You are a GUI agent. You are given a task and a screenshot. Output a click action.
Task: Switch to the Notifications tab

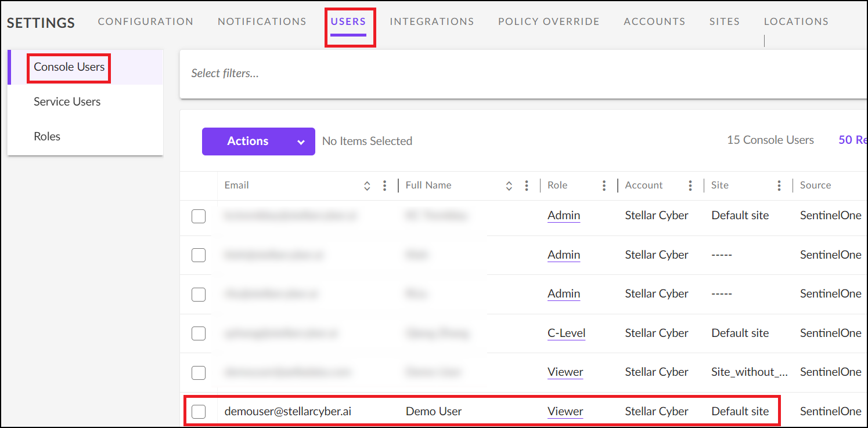coord(262,21)
